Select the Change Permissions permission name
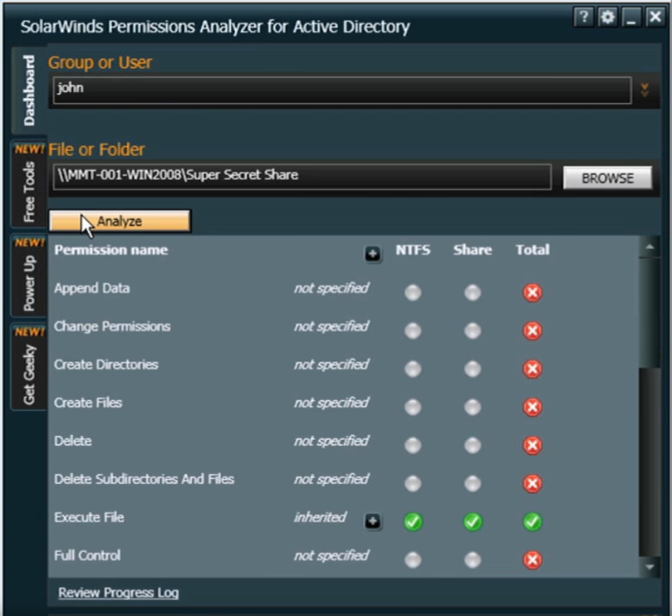The height and width of the screenshot is (616, 672). (112, 326)
